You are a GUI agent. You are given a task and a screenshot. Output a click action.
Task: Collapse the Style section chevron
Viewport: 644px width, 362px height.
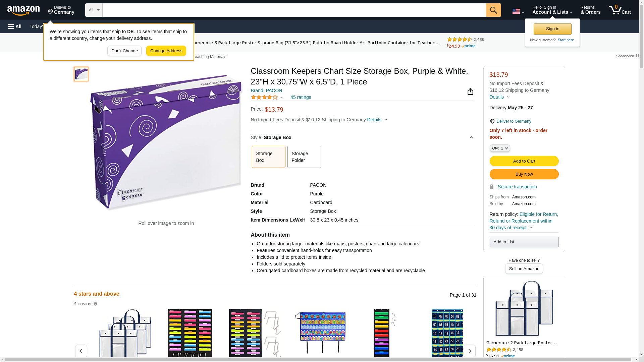[471, 137]
